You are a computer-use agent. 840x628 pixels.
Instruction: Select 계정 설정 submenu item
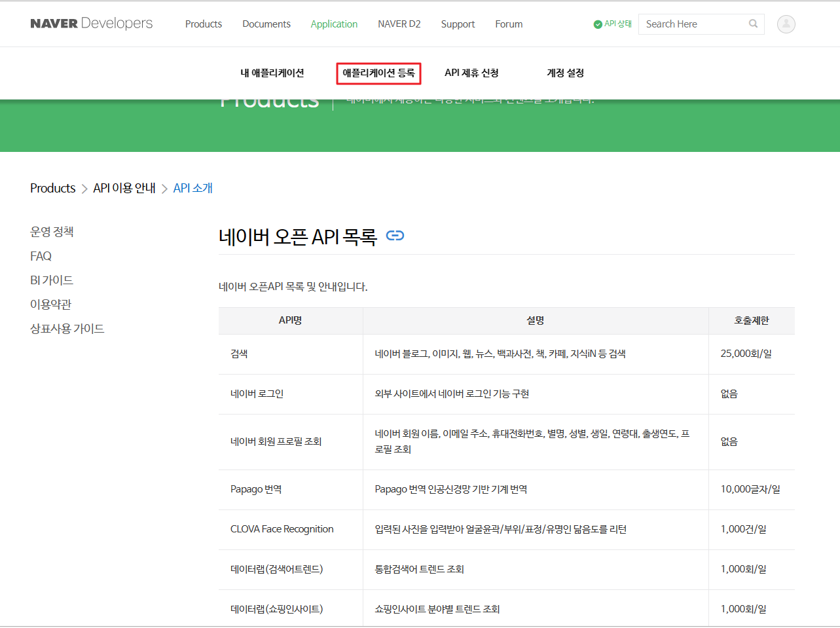pyautogui.click(x=566, y=73)
